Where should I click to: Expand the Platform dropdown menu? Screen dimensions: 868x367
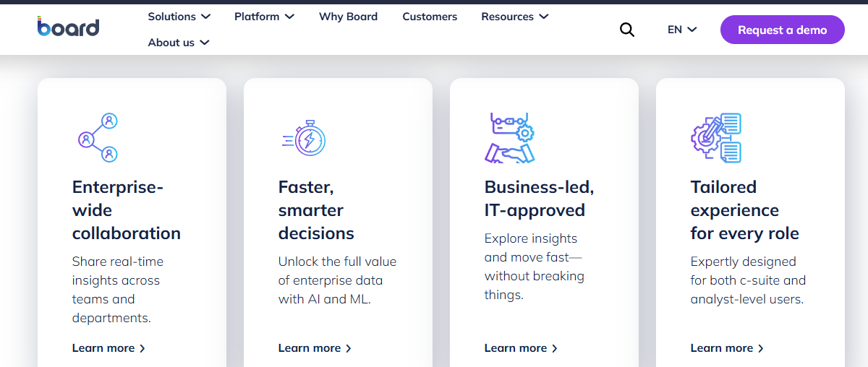click(x=264, y=17)
